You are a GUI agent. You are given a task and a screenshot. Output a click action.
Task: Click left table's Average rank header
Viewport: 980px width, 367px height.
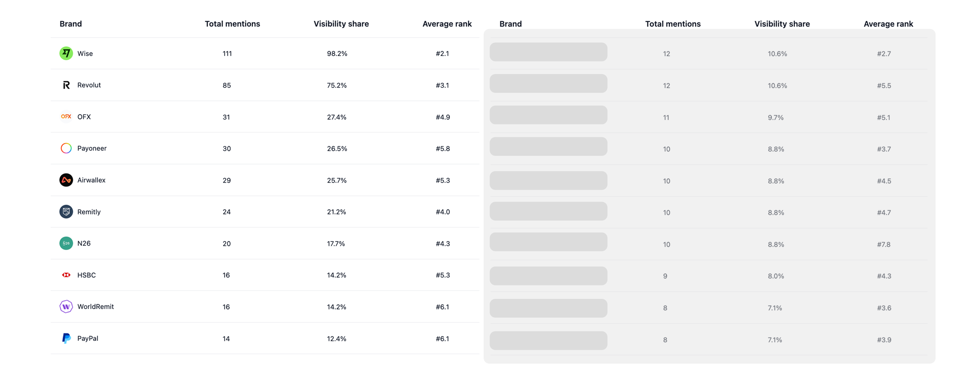[447, 24]
